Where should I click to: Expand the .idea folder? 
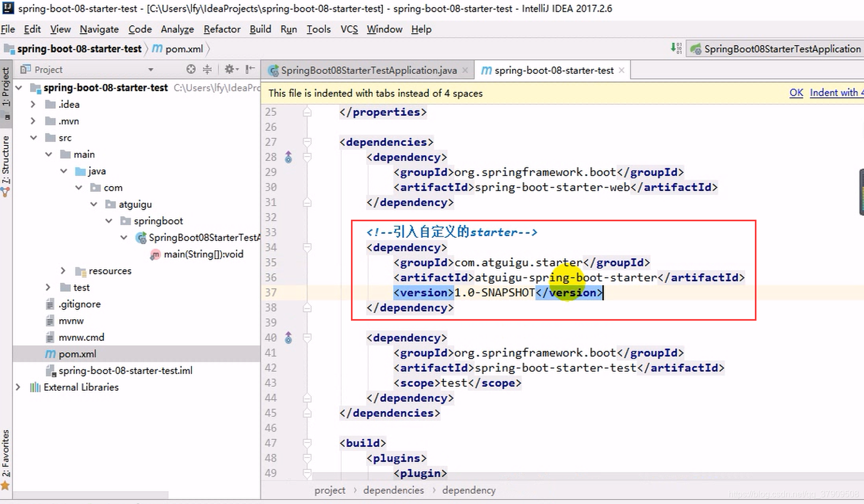tap(33, 104)
